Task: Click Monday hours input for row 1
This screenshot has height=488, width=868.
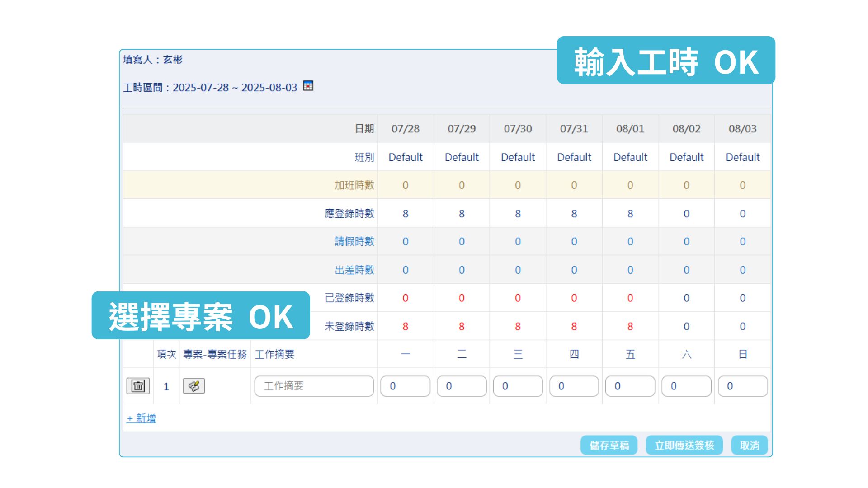Action: point(405,386)
